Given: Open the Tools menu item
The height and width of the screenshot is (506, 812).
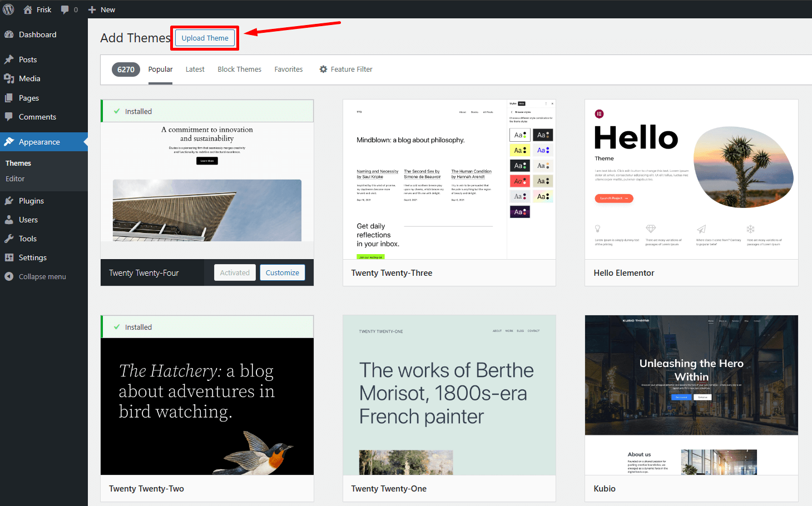Looking at the screenshot, I should [28, 239].
